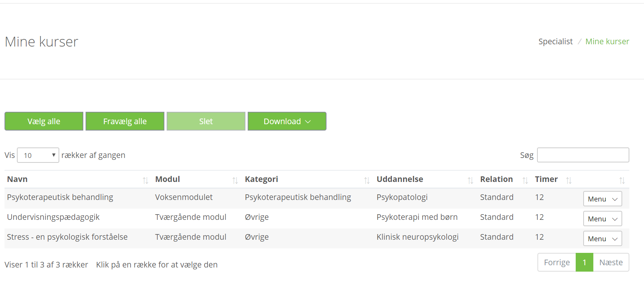The width and height of the screenshot is (644, 287).
Task: Select the Undervisningspædagogik table row
Action: [53, 217]
